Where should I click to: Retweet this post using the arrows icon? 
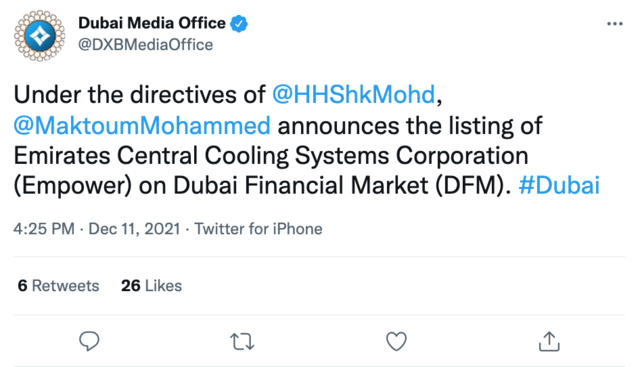click(242, 342)
